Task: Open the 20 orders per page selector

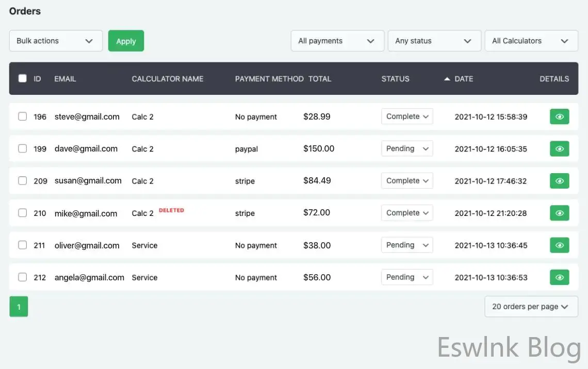Action: click(x=531, y=307)
